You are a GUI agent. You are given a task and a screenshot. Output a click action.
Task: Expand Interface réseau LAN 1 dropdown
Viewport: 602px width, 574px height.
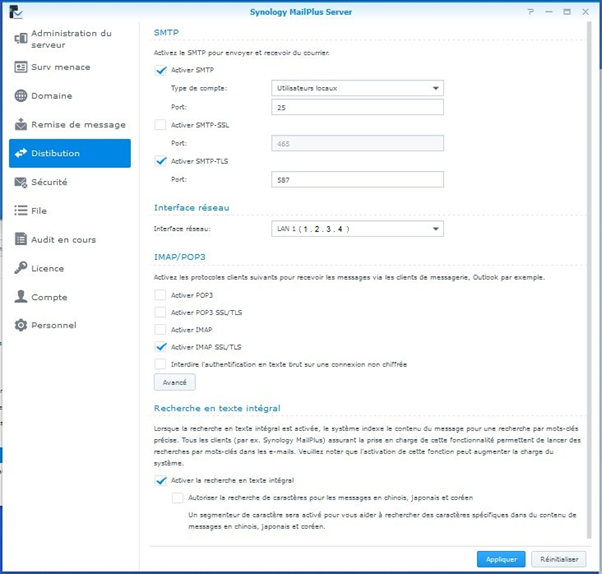click(357, 229)
